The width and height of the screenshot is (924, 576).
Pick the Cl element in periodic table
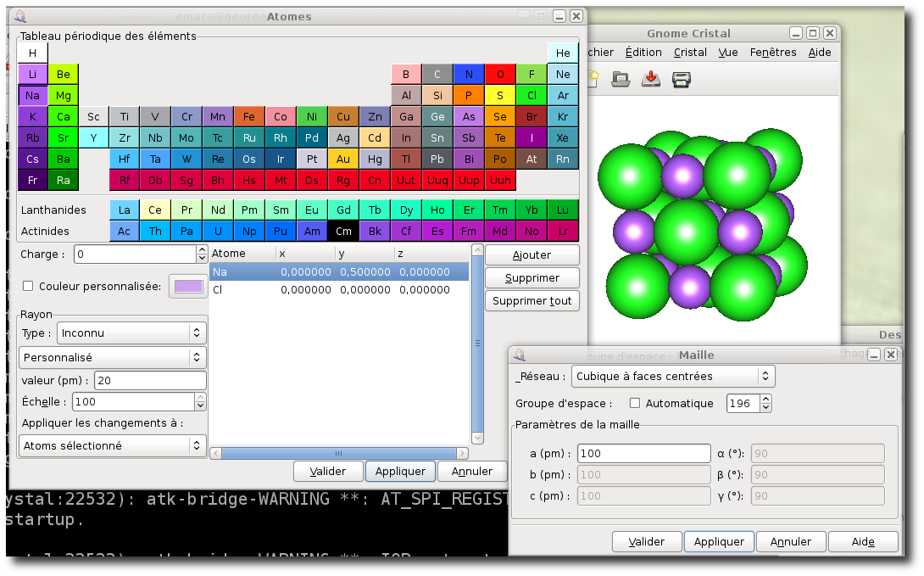coord(532,96)
